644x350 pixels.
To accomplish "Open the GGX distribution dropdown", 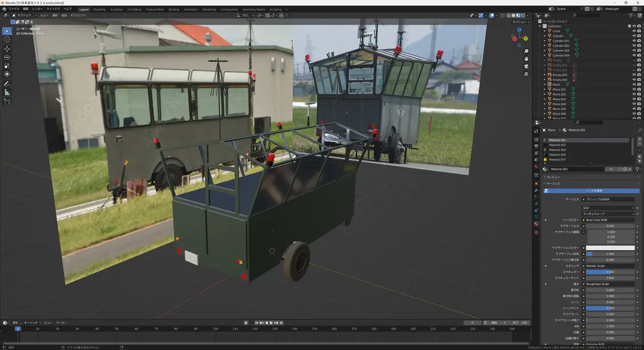I will [608, 208].
